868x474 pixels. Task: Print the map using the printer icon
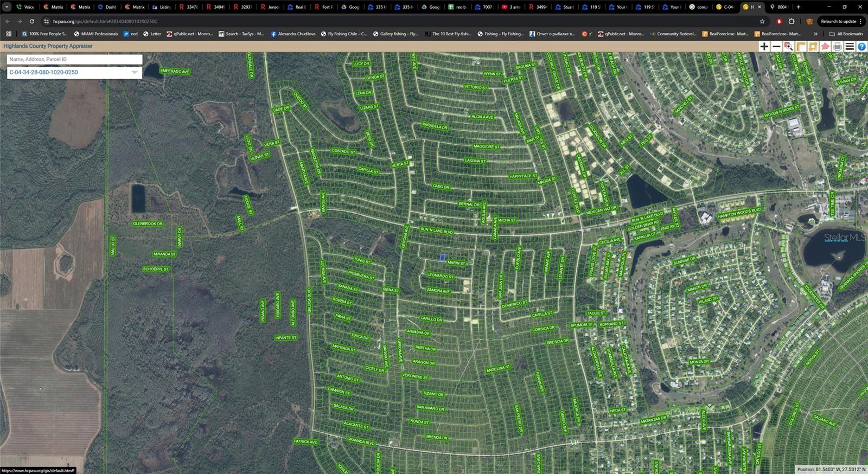(x=837, y=47)
